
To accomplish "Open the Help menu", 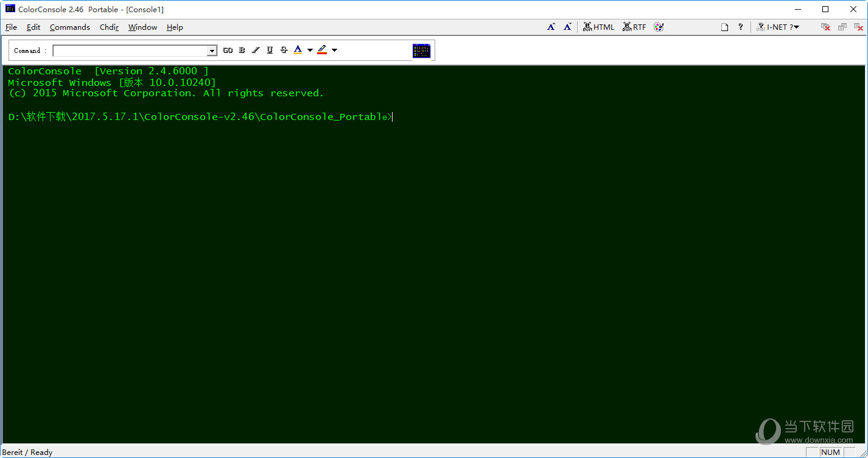I will pos(175,27).
